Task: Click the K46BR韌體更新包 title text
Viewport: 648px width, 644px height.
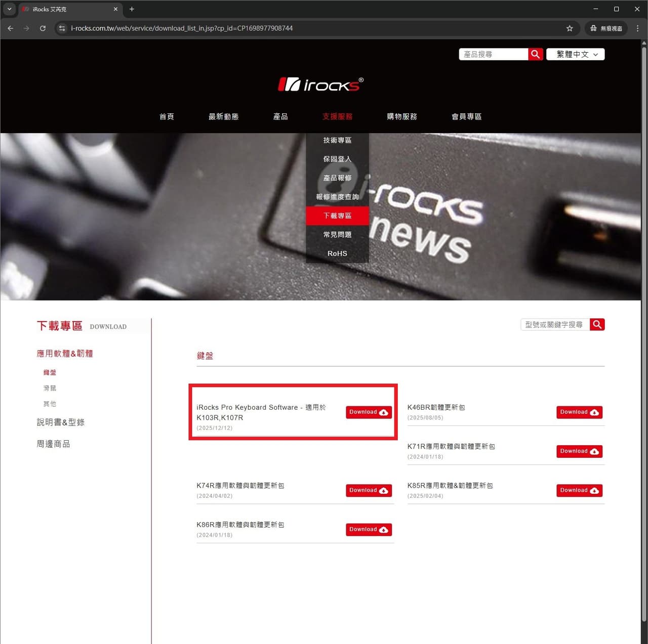Action: click(x=436, y=407)
